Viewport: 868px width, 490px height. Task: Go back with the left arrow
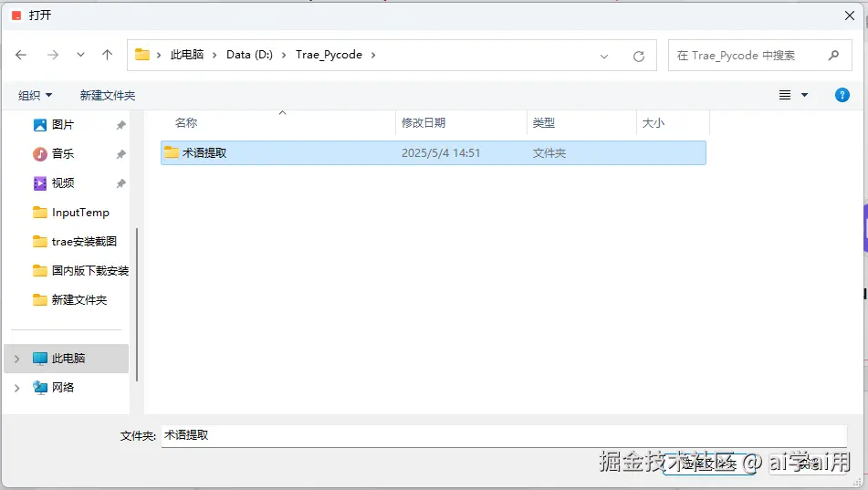(x=21, y=55)
